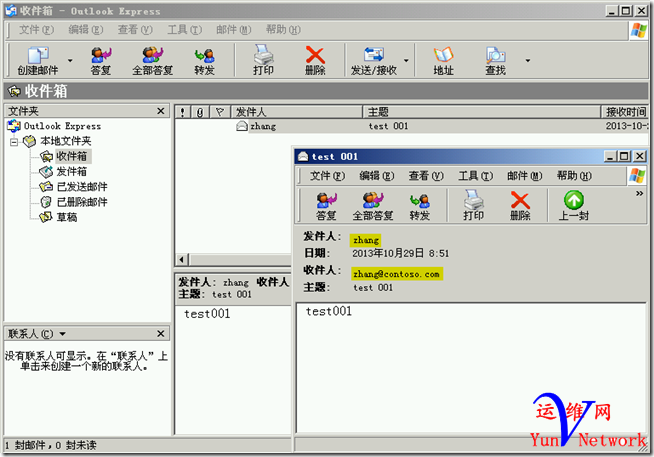Click left arrow of message list scrollbar

181,260
